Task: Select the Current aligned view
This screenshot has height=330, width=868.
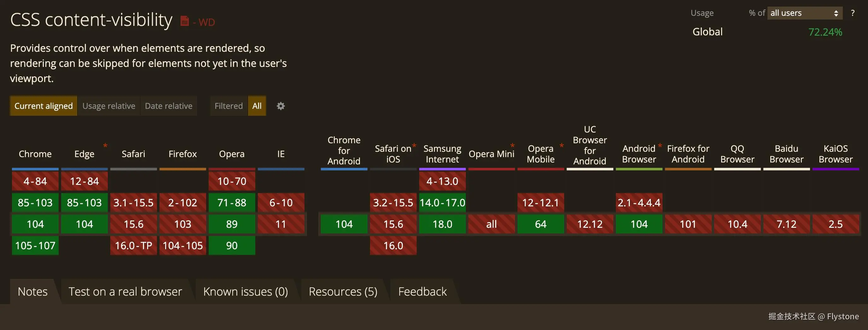Action: coord(43,106)
